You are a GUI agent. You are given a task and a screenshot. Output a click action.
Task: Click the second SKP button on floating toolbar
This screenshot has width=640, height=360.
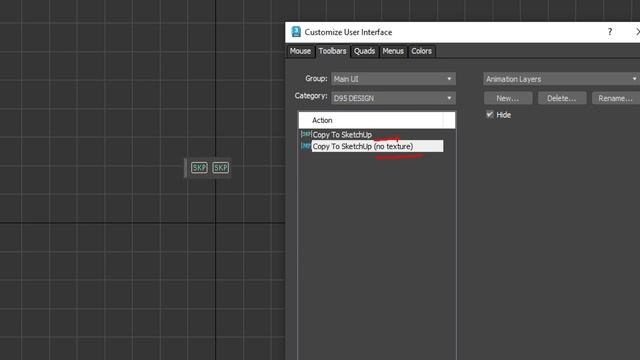tap(220, 168)
